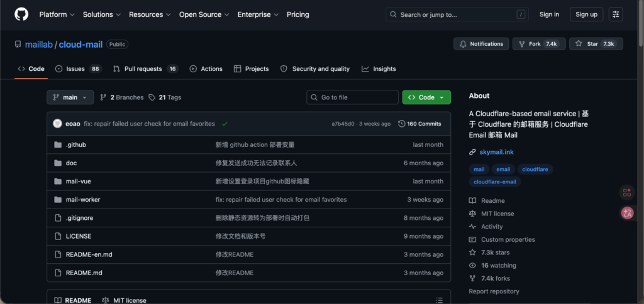This screenshot has width=644, height=304.
Task: Open the eoao author name
Action: (73, 124)
